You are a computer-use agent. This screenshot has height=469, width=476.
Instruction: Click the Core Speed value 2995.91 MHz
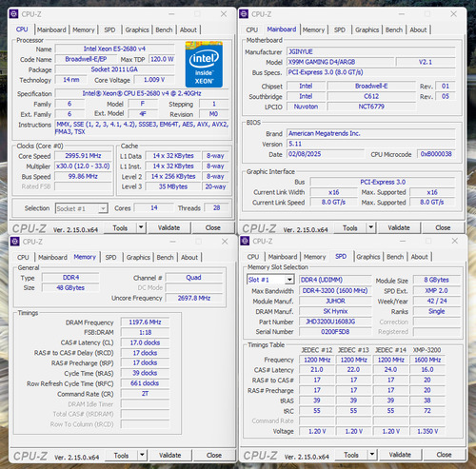(x=83, y=156)
